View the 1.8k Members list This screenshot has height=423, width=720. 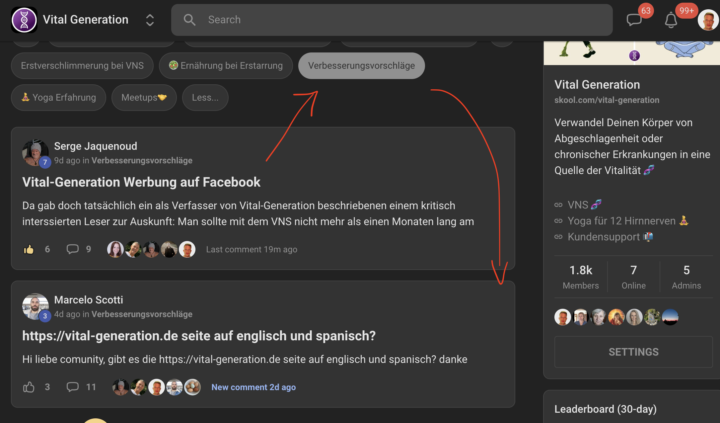coord(580,277)
